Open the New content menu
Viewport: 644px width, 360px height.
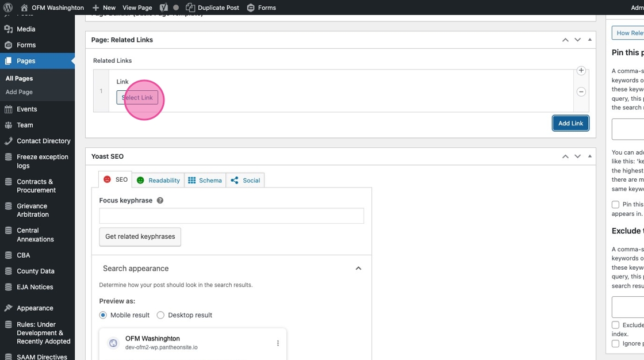[104, 7]
